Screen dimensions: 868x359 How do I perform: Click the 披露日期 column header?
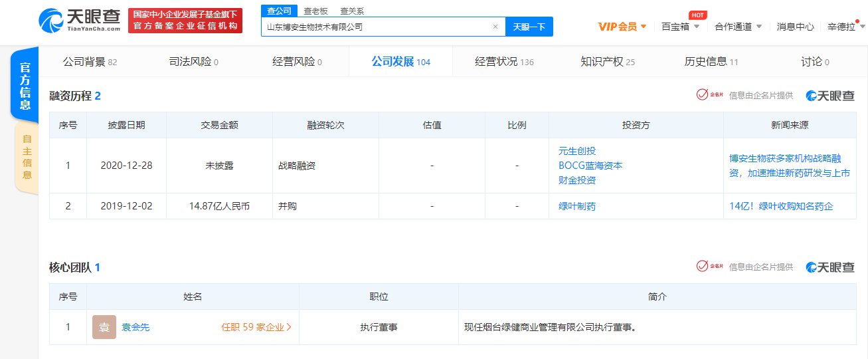click(x=127, y=125)
